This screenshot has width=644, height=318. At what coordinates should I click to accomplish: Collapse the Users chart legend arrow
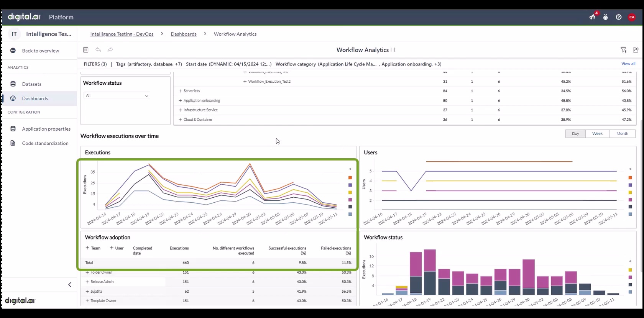coord(630,169)
